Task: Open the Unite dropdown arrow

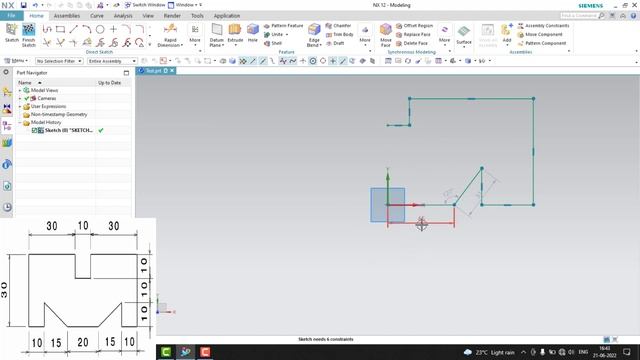Action: pyautogui.click(x=287, y=35)
